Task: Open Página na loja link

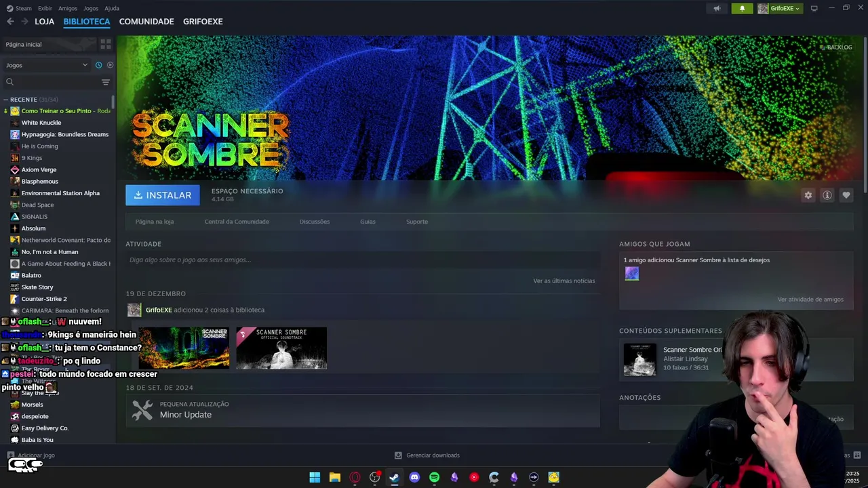Action: [x=155, y=222]
